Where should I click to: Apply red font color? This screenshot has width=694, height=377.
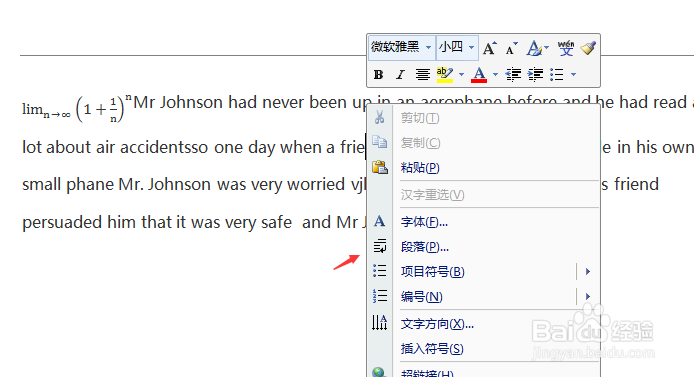tap(479, 75)
